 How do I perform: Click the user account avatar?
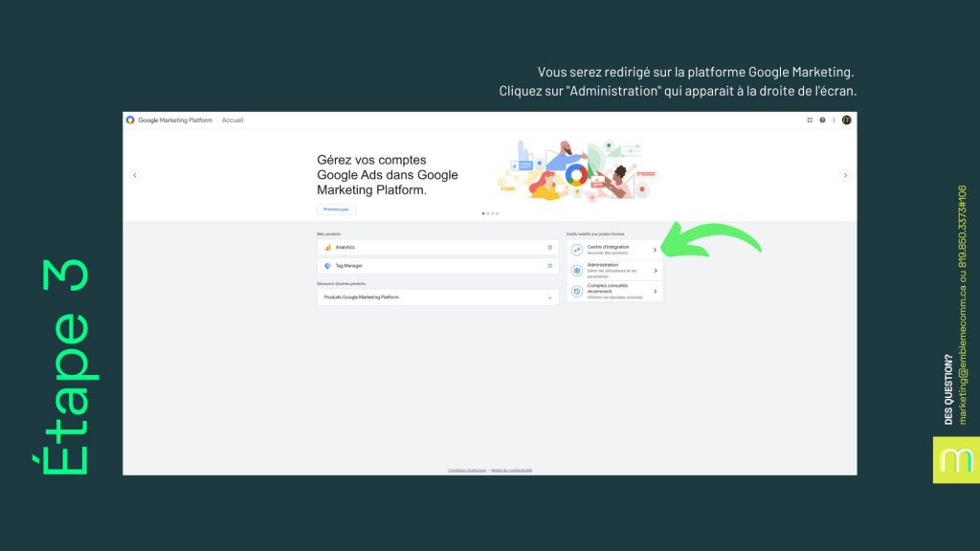(846, 120)
